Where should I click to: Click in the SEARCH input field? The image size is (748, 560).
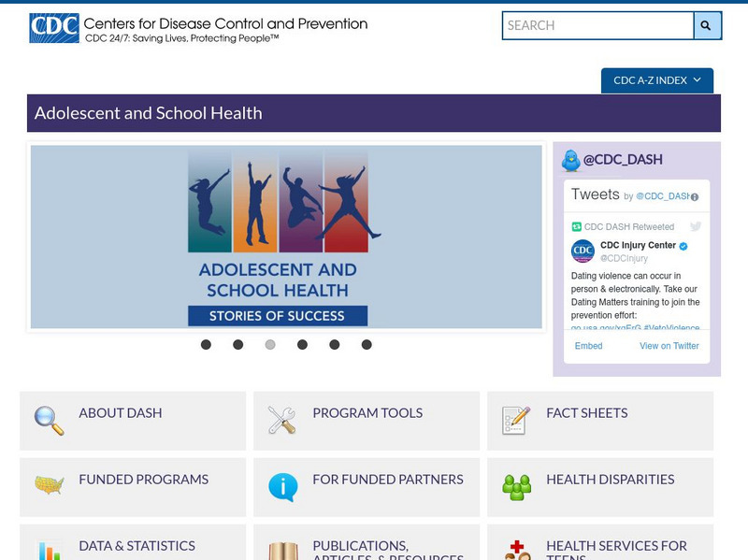click(x=597, y=25)
